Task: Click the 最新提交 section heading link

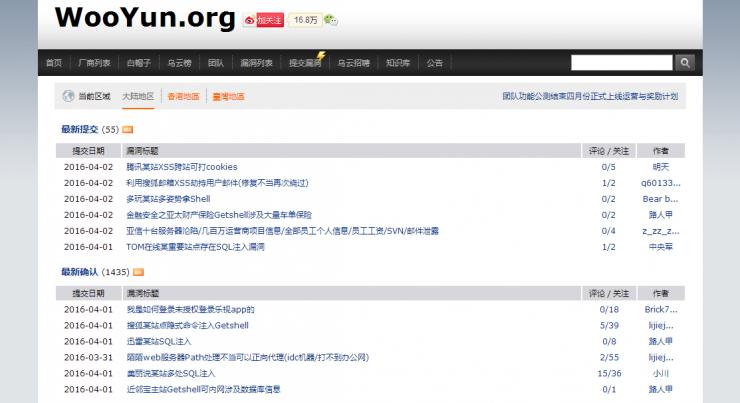Action: click(80, 130)
